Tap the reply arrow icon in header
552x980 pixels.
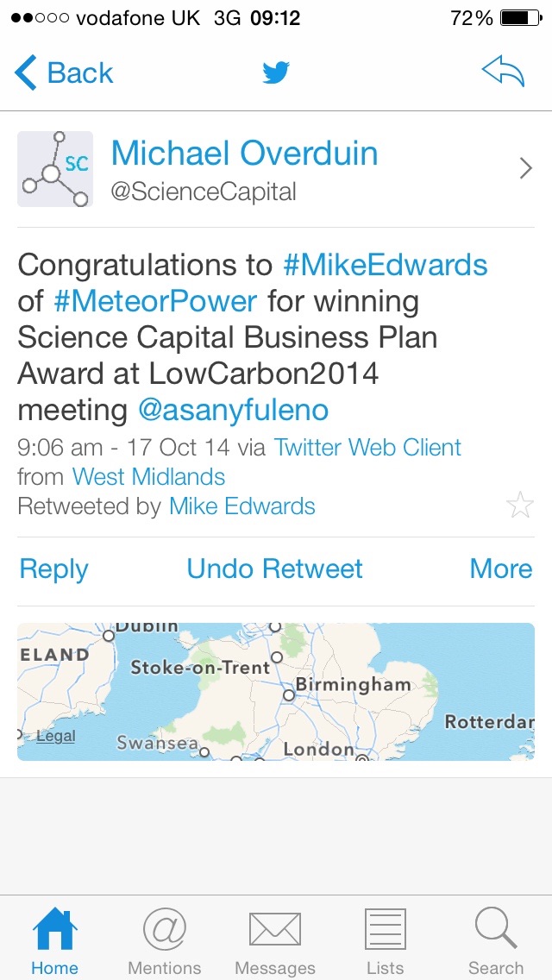503,72
